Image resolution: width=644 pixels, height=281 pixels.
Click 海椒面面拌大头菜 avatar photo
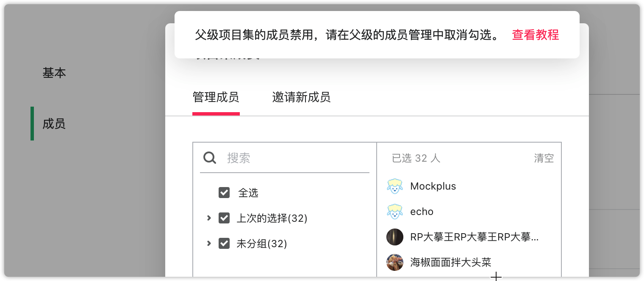pos(395,262)
